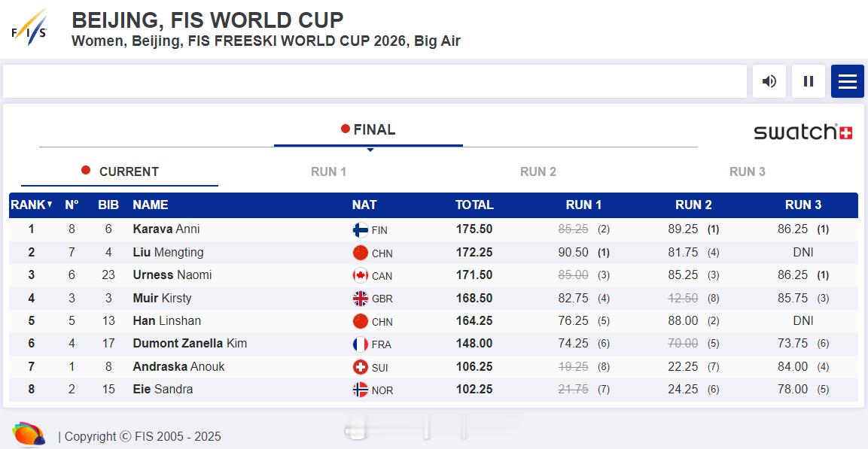The width and height of the screenshot is (868, 449).
Task: Select the CURRENT standings tab
Action: tap(120, 172)
